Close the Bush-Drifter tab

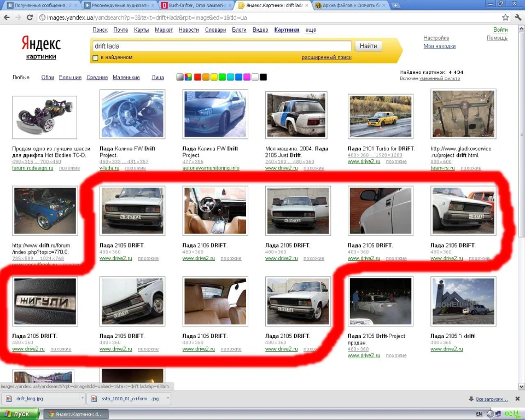click(x=229, y=5)
